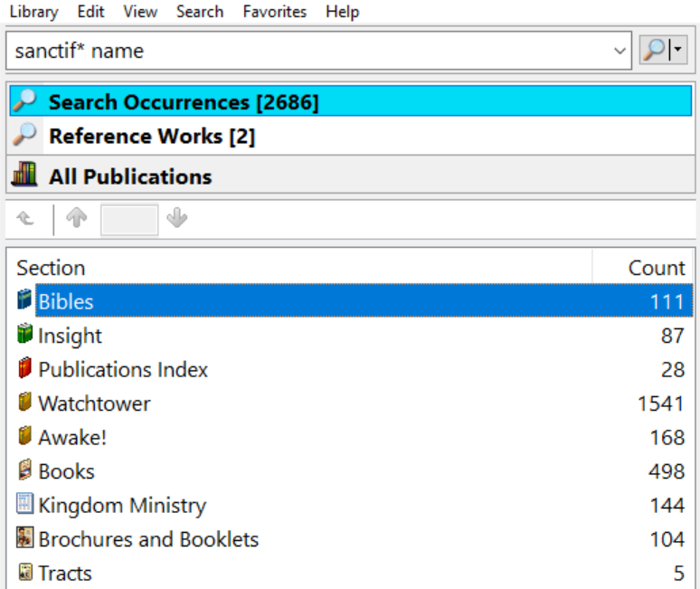Click the Awake! count 168
This screenshot has height=589, width=700.
(667, 437)
